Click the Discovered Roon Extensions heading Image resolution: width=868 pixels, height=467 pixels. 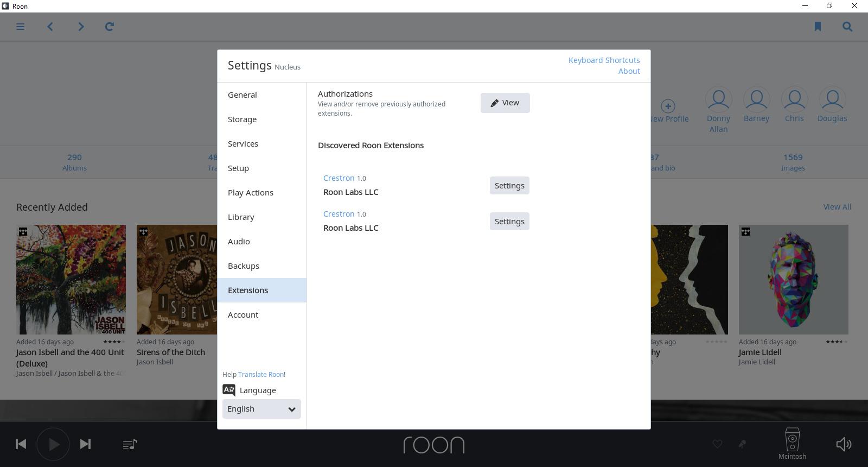tap(371, 146)
